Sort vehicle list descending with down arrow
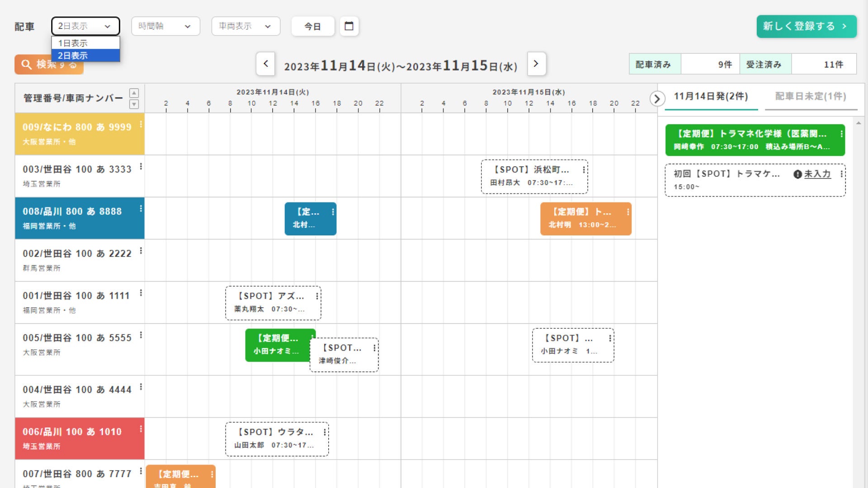This screenshot has height=488, width=868. (x=134, y=104)
